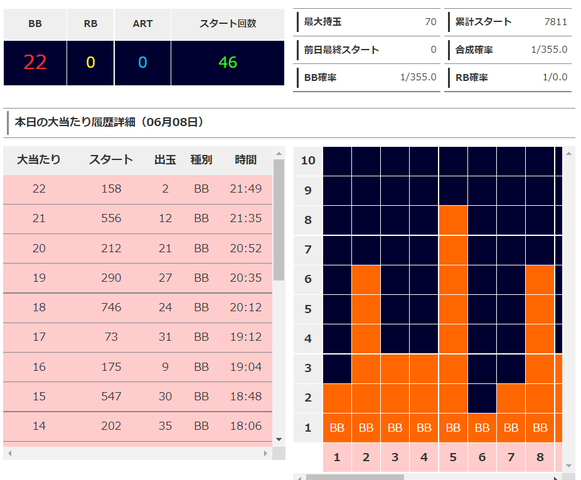Click the RB header cell
The image size is (581, 480).
click(x=91, y=24)
